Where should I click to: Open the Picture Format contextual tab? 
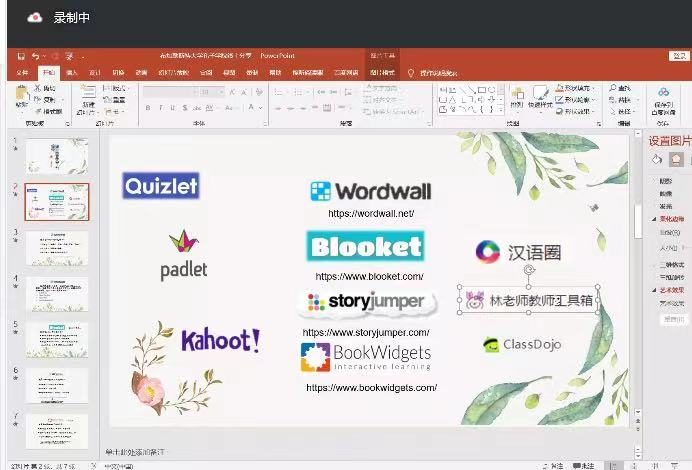[382, 72]
